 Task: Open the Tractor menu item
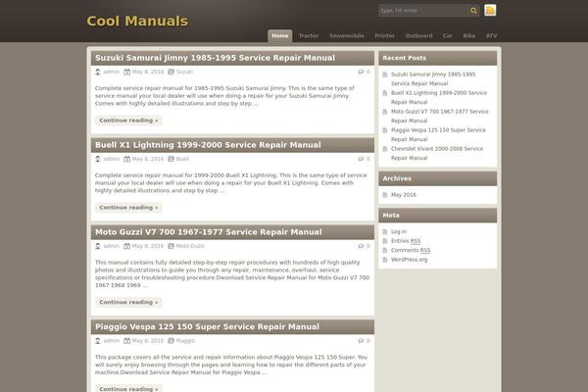[309, 35]
